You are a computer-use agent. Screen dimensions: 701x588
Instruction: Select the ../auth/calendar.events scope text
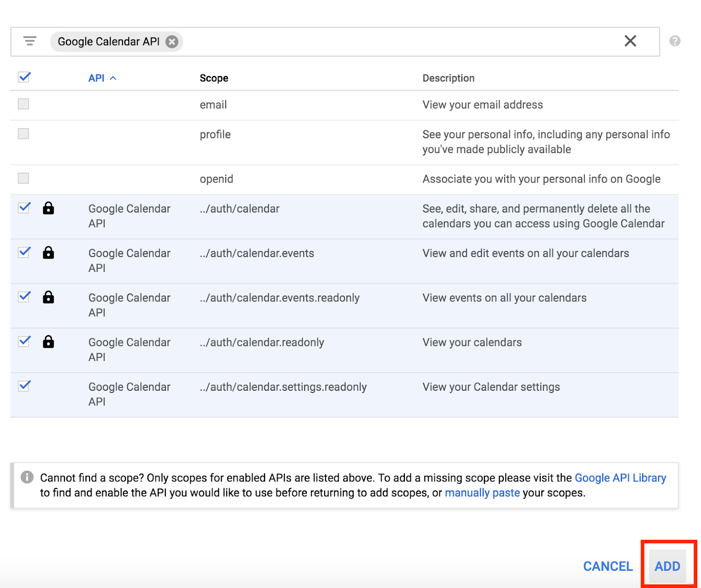coord(257,253)
